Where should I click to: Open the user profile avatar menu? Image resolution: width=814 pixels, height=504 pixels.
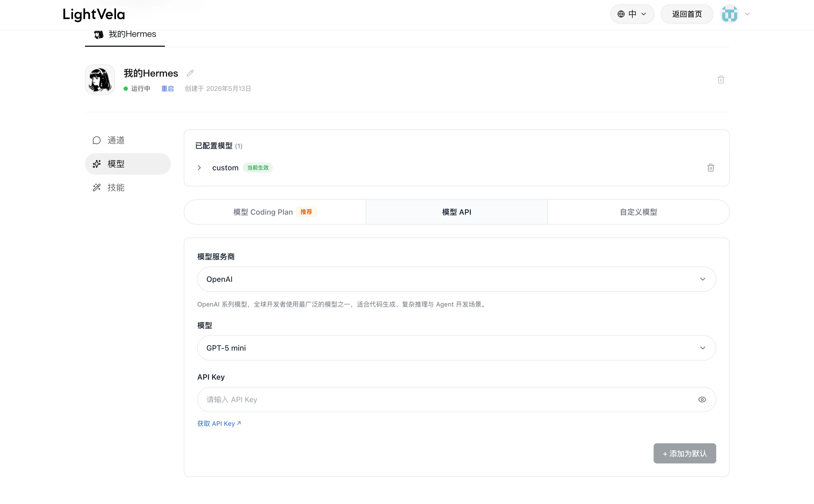(729, 14)
